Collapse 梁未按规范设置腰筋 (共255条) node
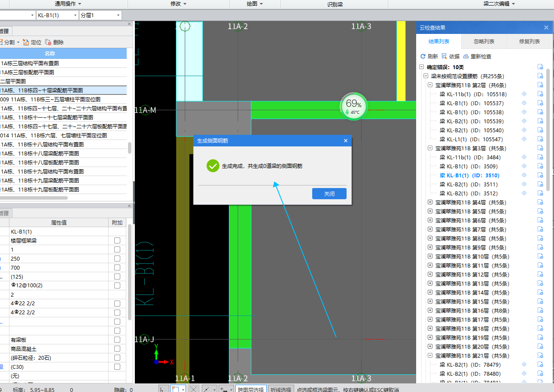 [426, 76]
